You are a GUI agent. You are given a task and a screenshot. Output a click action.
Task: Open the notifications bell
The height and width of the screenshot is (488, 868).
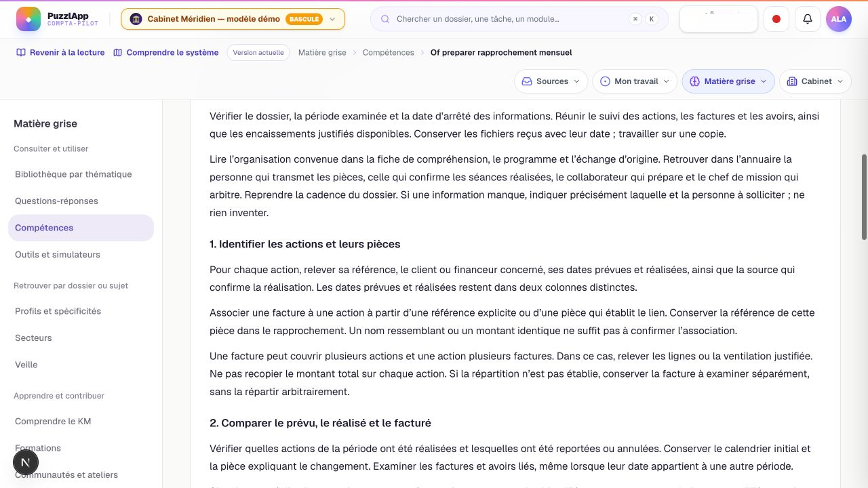point(808,19)
